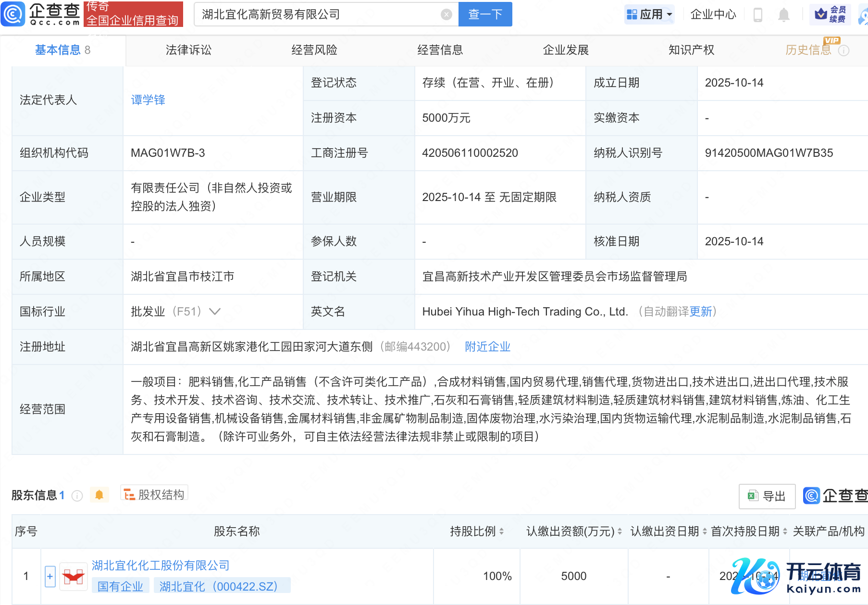868x605 pixels.
Task: Click the info icon next to 股东信息
Action: point(77,495)
